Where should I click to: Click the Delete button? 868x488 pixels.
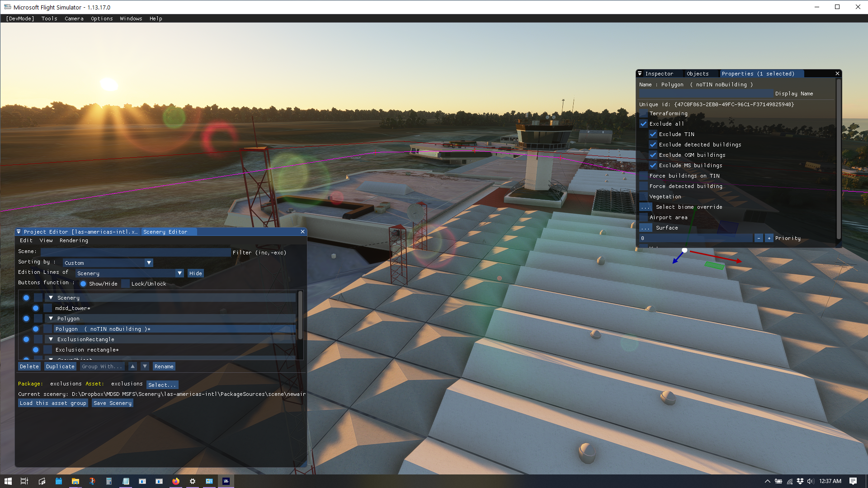(29, 366)
